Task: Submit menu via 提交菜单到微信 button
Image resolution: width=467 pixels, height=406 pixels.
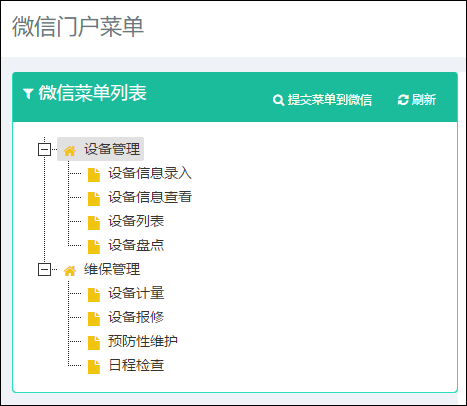Action: [322, 100]
